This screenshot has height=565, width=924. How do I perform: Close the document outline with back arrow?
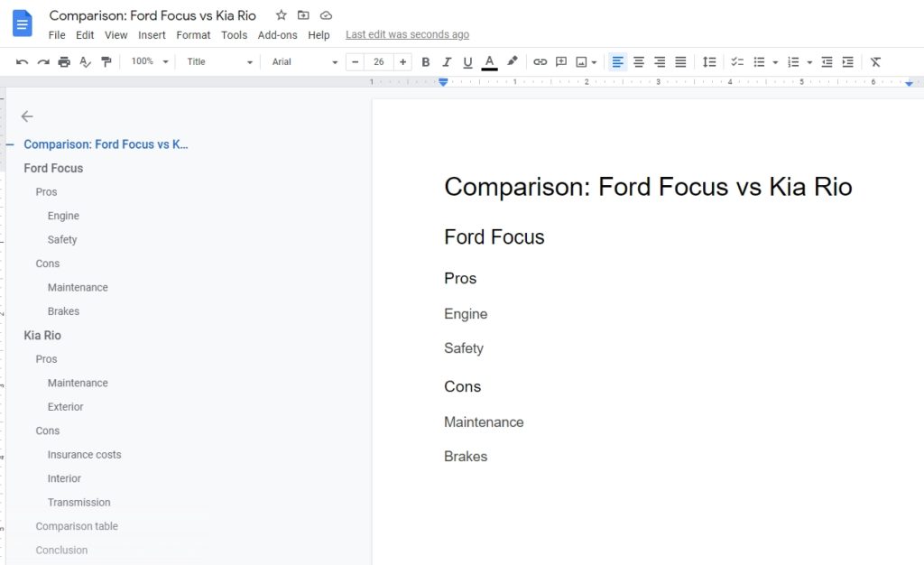coord(27,116)
